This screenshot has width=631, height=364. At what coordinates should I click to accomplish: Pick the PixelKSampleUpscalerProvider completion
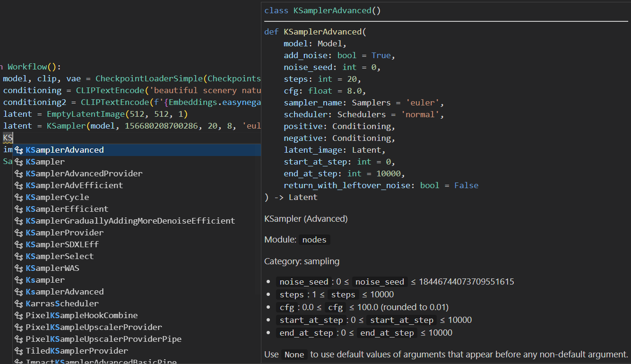(94, 327)
